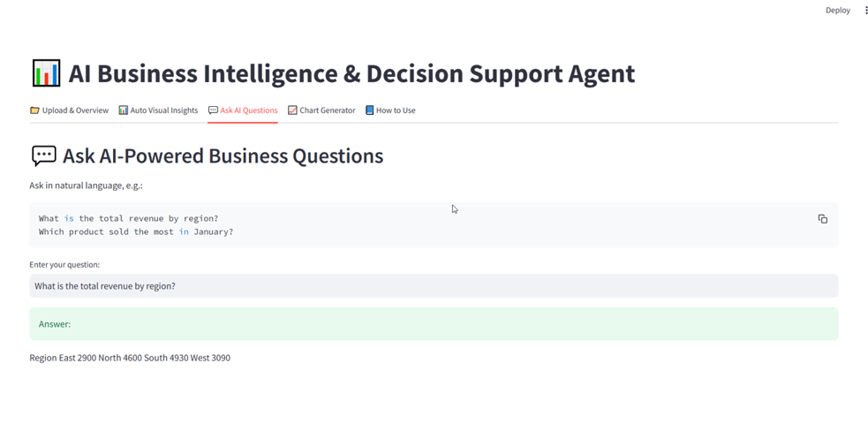Click the bar chart icon on Auto Visual Insights
The image size is (868, 424).
coord(123,110)
